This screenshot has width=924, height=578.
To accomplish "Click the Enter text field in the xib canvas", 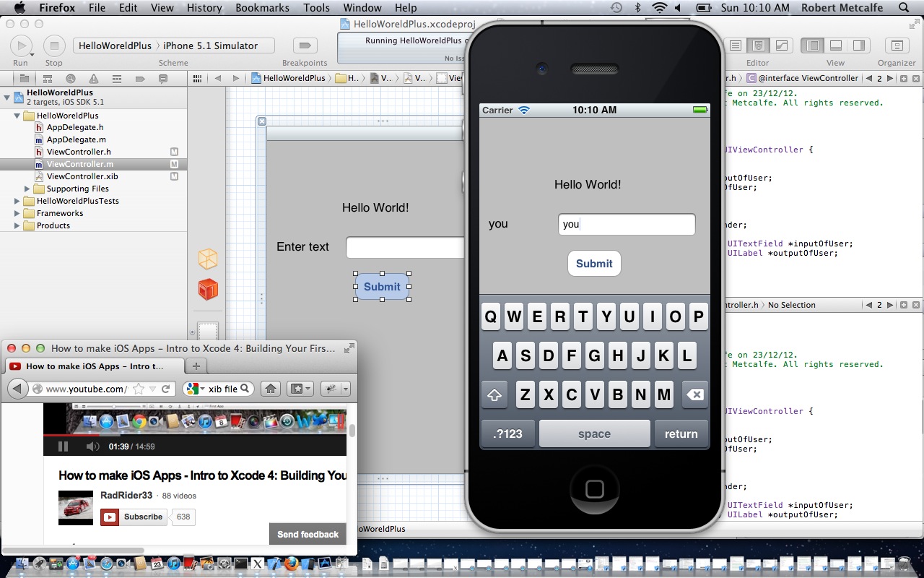I will point(405,247).
